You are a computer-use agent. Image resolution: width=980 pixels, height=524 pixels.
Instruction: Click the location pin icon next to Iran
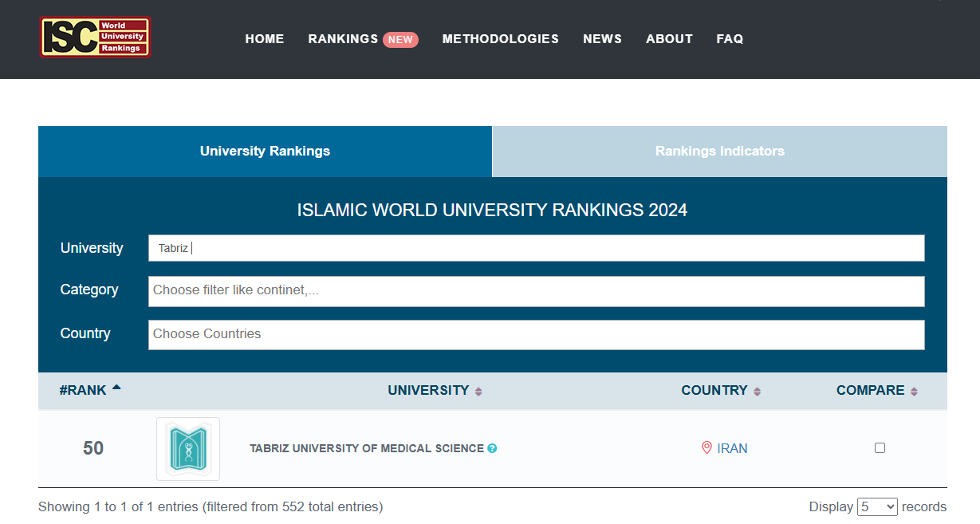tap(706, 448)
